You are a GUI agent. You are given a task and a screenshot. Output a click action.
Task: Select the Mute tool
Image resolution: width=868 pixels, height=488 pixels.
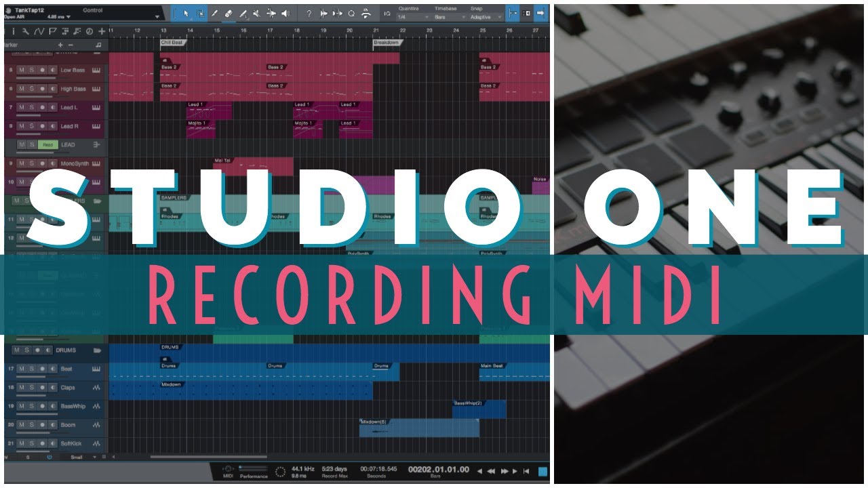point(257,13)
